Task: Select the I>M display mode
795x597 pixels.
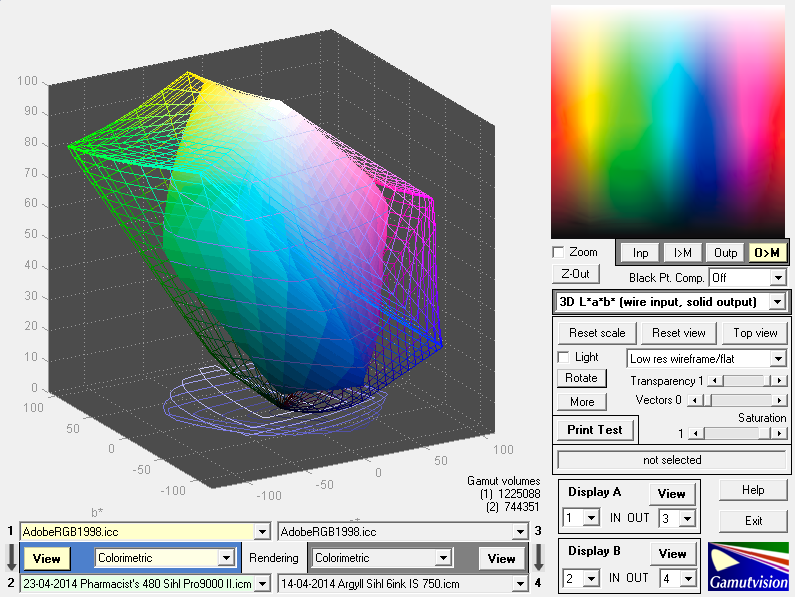Action: pyautogui.click(x=682, y=253)
